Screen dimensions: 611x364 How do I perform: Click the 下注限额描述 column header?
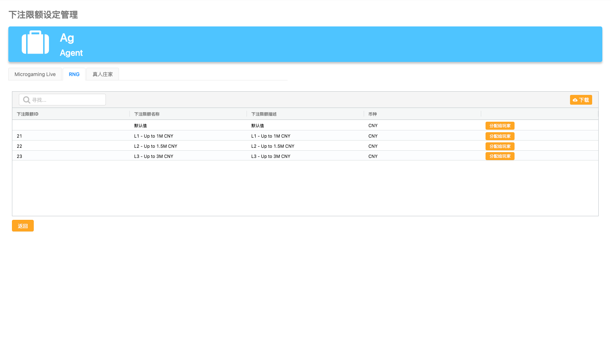[264, 114]
